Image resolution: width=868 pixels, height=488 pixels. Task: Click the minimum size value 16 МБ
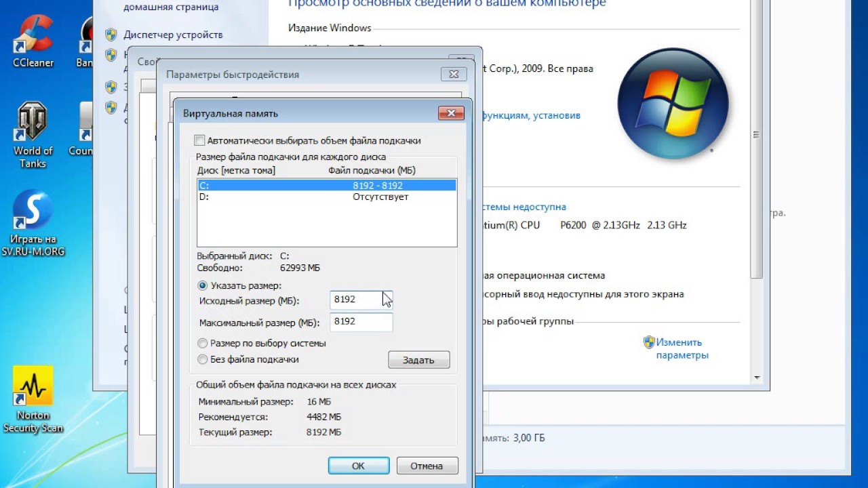coord(319,402)
